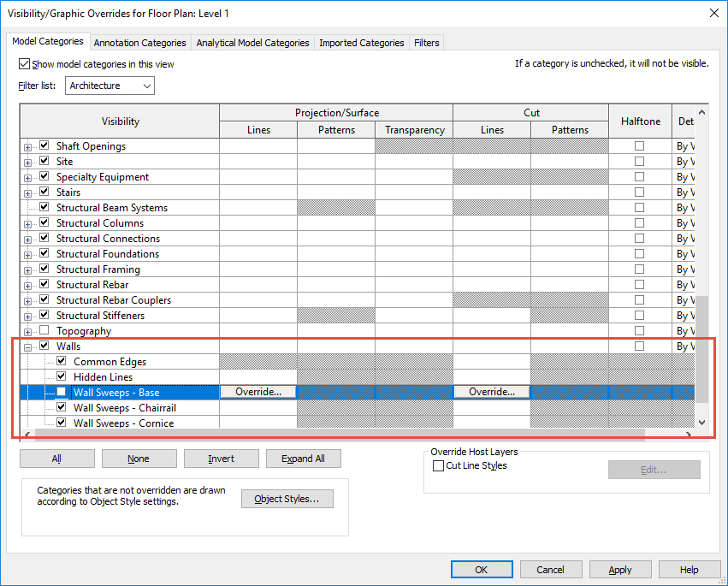728x586 pixels.
Task: Uncheck the Walls visibility checkbox
Action: click(44, 346)
